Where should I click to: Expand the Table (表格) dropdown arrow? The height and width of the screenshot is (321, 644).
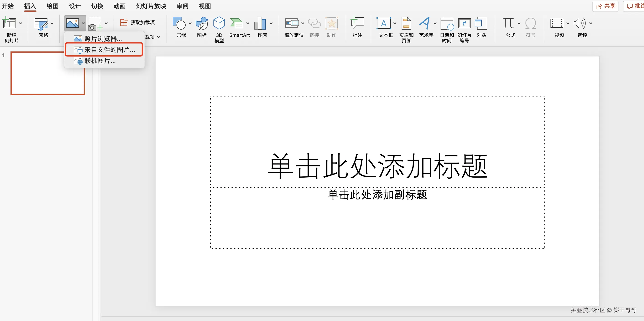click(x=52, y=23)
